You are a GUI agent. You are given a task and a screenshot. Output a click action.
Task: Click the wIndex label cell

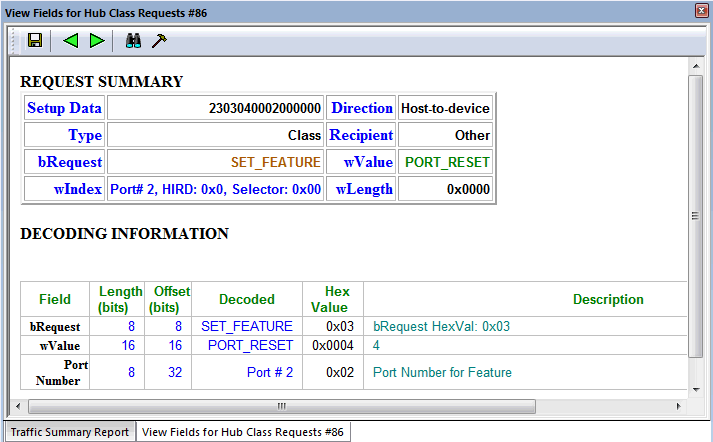coord(65,189)
